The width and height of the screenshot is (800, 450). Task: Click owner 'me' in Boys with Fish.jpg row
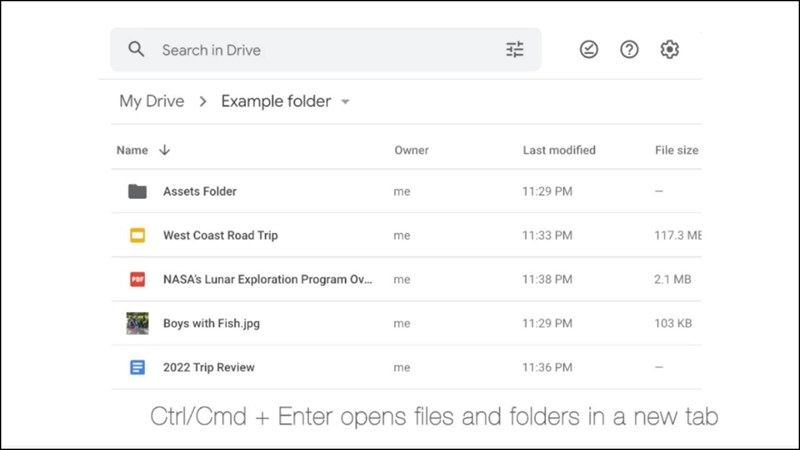pos(402,323)
